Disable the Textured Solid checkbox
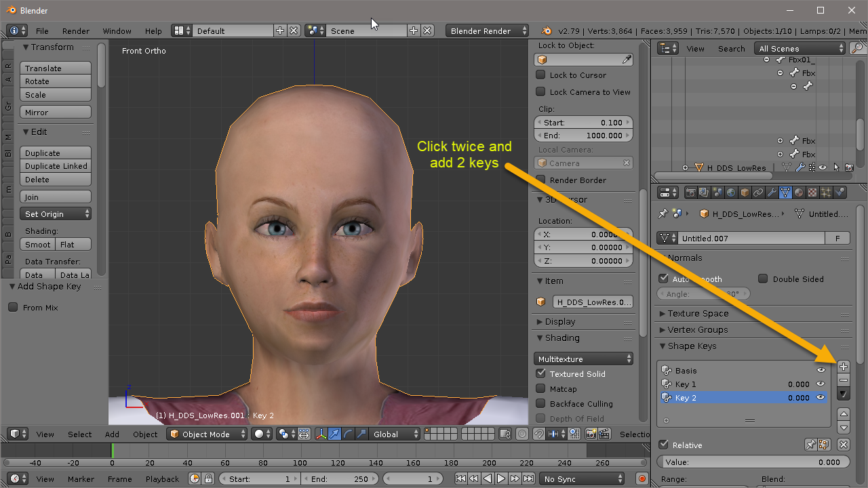This screenshot has height=488, width=868. click(x=540, y=373)
